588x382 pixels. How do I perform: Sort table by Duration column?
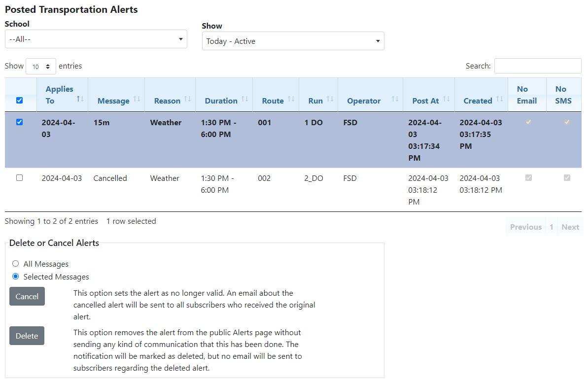pos(221,101)
